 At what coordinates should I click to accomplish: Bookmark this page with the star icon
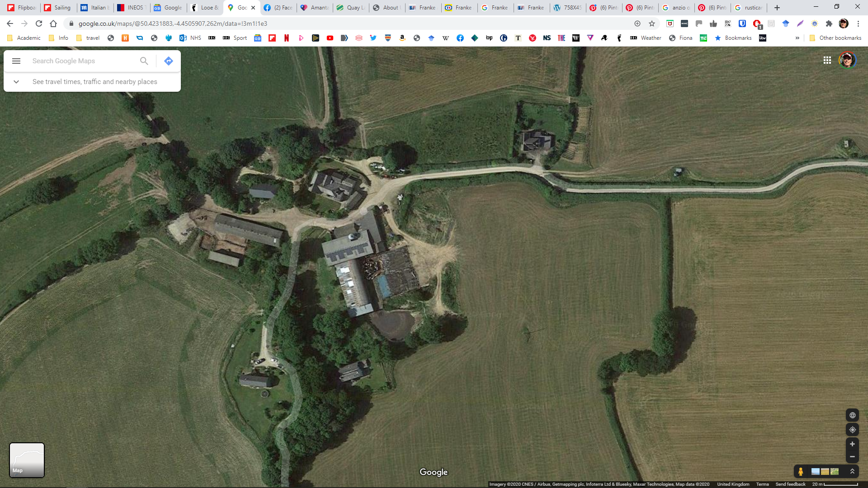coord(652,23)
